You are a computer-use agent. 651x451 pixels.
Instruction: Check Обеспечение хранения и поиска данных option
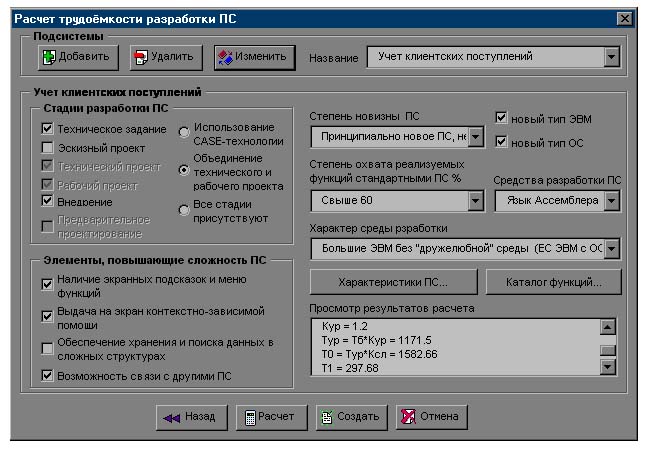click(47, 348)
